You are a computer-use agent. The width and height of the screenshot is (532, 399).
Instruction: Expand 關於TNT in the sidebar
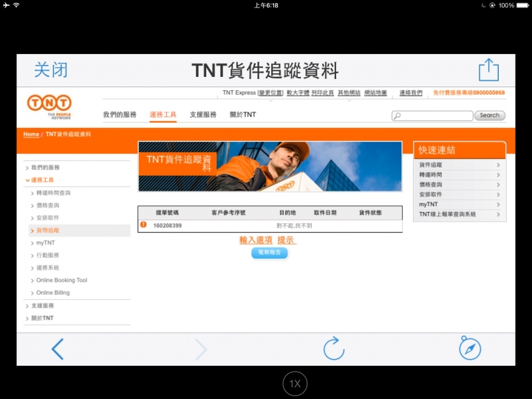[x=42, y=318]
